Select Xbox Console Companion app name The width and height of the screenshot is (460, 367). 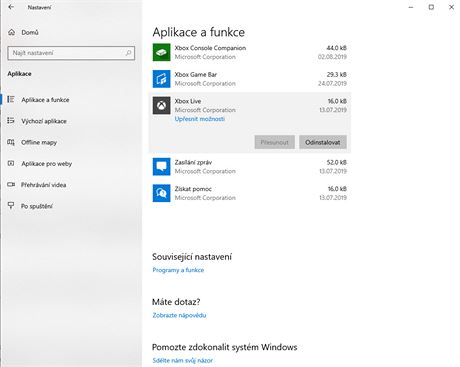coord(210,48)
